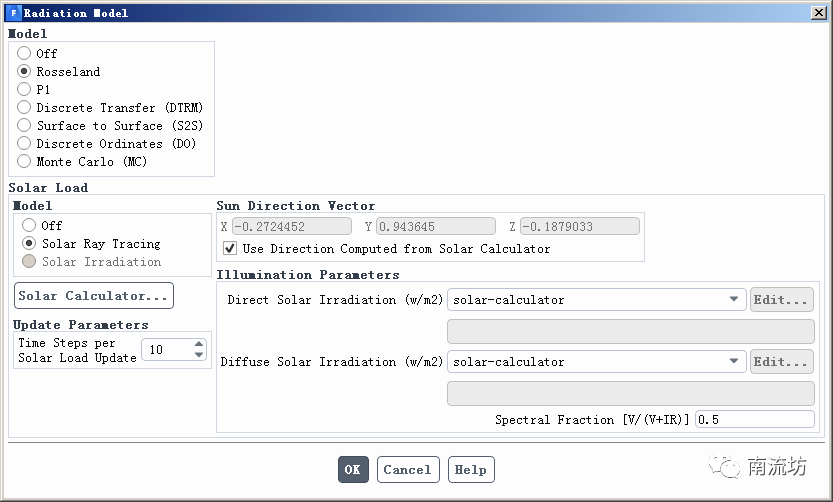Click the Time Steps value field
The height and width of the screenshot is (502, 833).
165,350
